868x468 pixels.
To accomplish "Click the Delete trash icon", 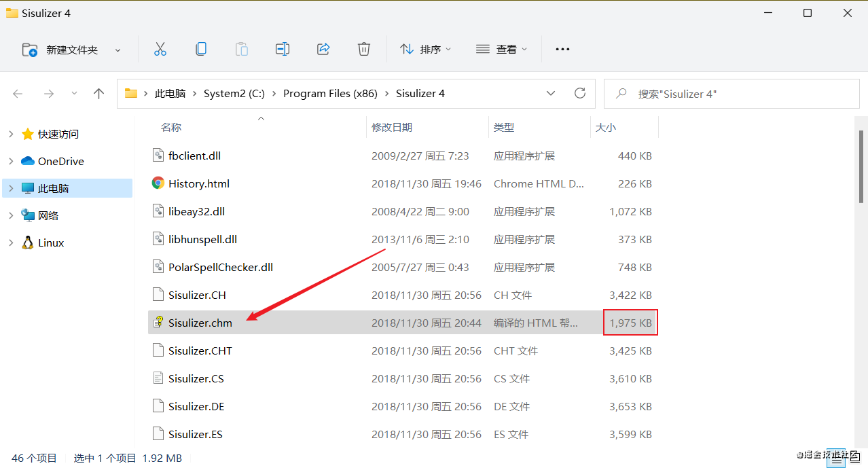I will pos(364,49).
